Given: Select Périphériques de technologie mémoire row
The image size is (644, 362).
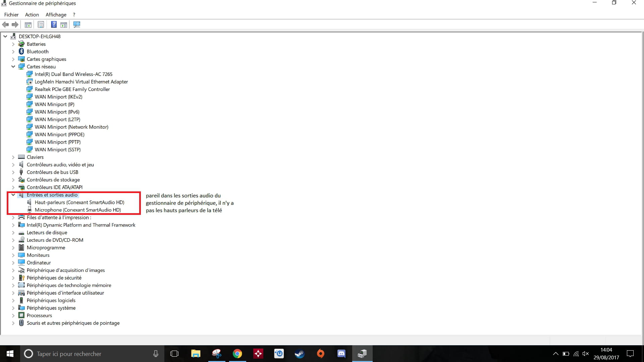Looking at the screenshot, I should [x=69, y=285].
